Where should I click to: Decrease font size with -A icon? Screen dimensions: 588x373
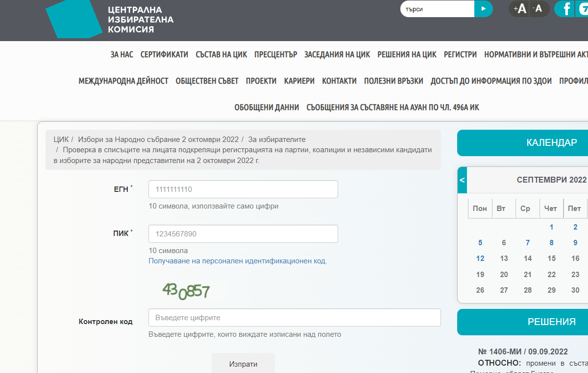[x=539, y=9]
